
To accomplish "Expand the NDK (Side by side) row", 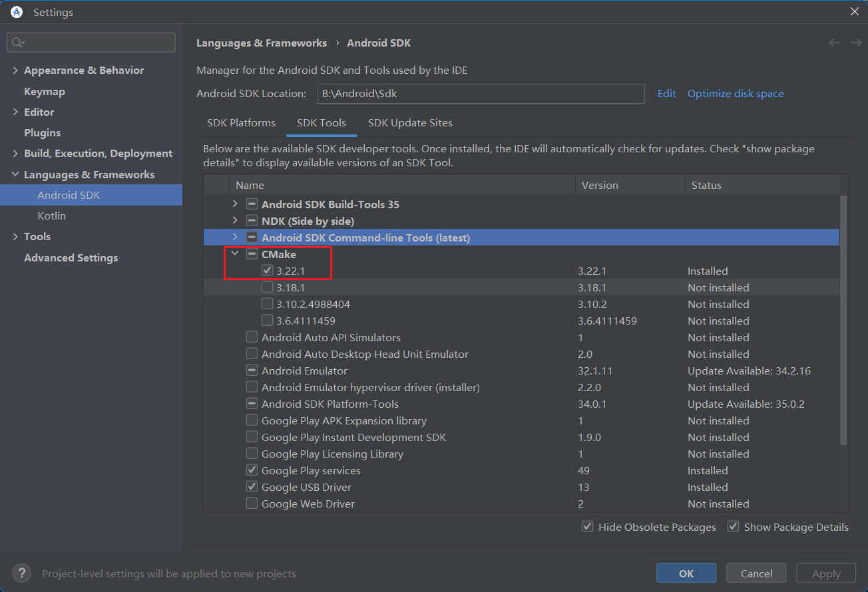I will coord(234,221).
